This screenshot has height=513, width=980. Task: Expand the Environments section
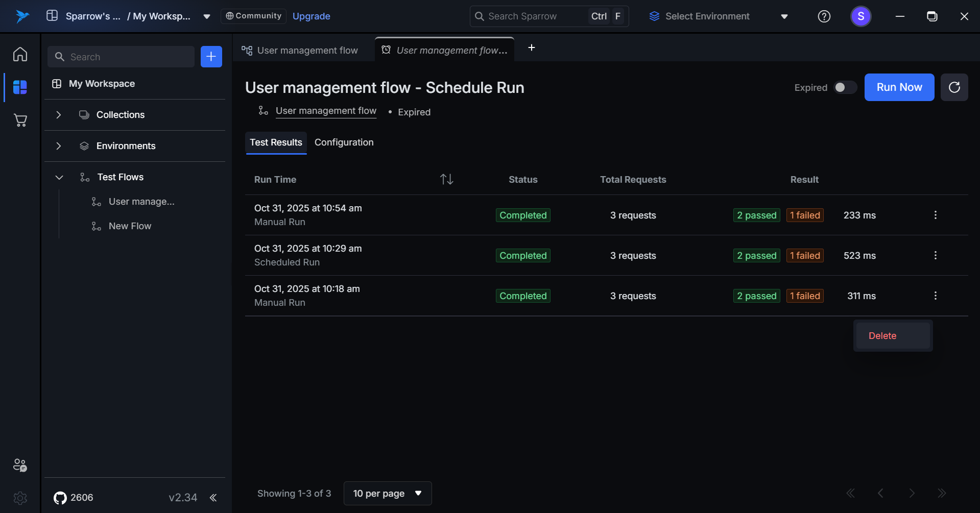point(59,146)
